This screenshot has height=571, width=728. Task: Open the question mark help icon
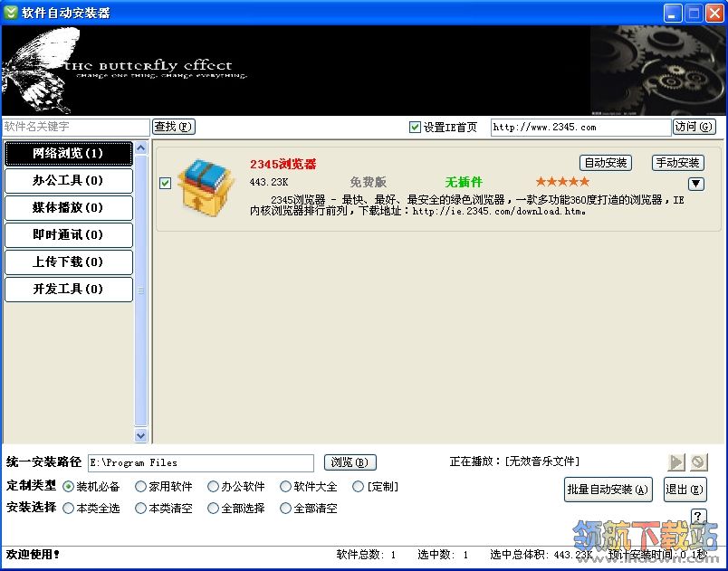coord(699,517)
